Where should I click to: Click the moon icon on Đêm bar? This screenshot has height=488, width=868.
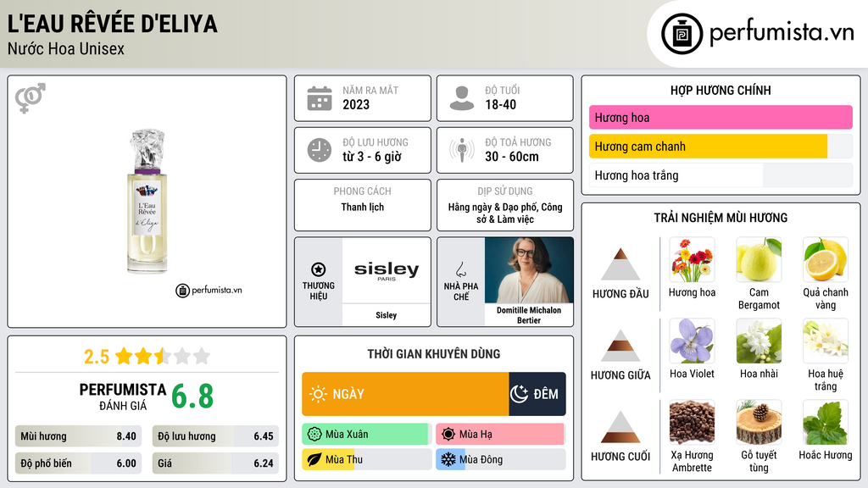519,394
